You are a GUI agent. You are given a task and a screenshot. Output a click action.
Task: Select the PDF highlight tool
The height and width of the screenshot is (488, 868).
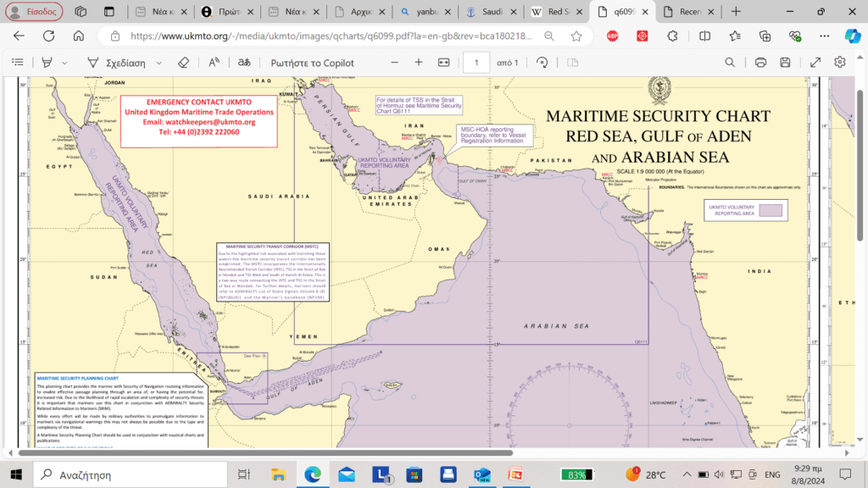click(47, 63)
